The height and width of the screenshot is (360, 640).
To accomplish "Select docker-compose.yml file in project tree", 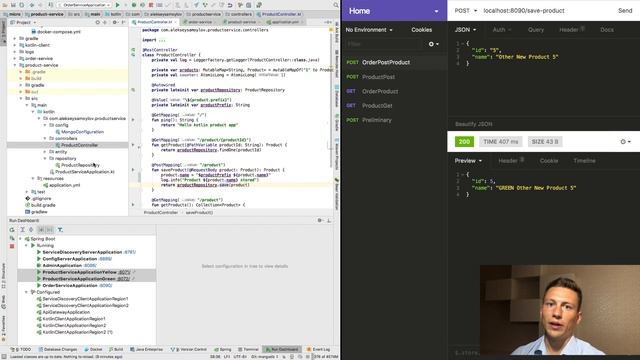I will 56,31.
